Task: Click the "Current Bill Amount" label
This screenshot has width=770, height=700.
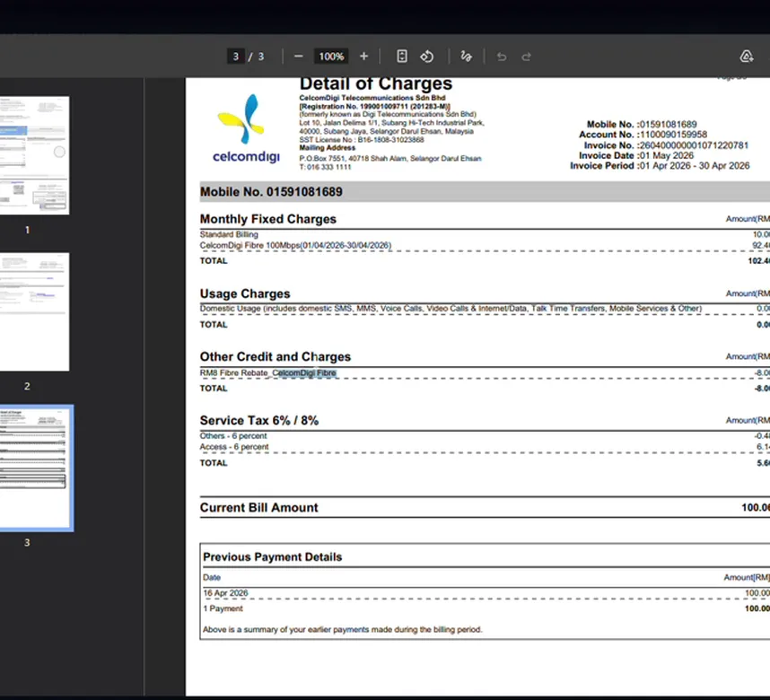Action: [x=258, y=507]
